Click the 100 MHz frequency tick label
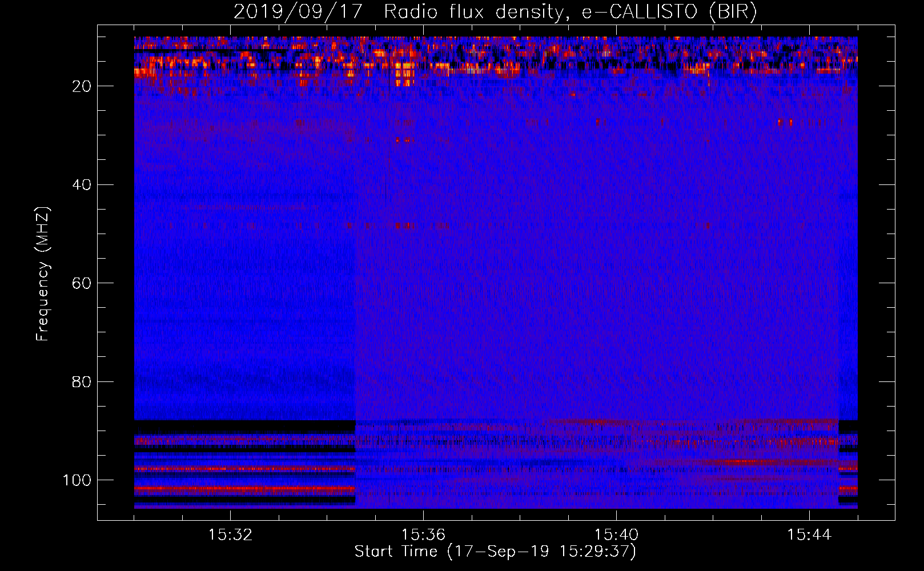Viewport: 924px width, 571px height. pyautogui.click(x=78, y=480)
